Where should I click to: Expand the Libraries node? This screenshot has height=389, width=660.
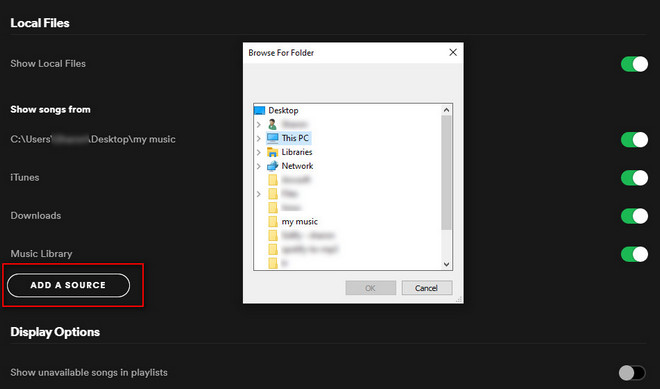259,152
